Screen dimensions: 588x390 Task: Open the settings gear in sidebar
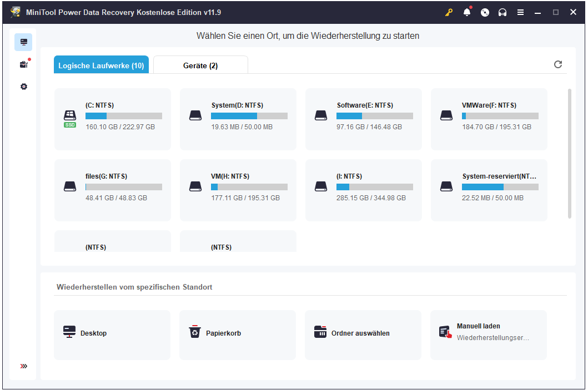(x=24, y=87)
